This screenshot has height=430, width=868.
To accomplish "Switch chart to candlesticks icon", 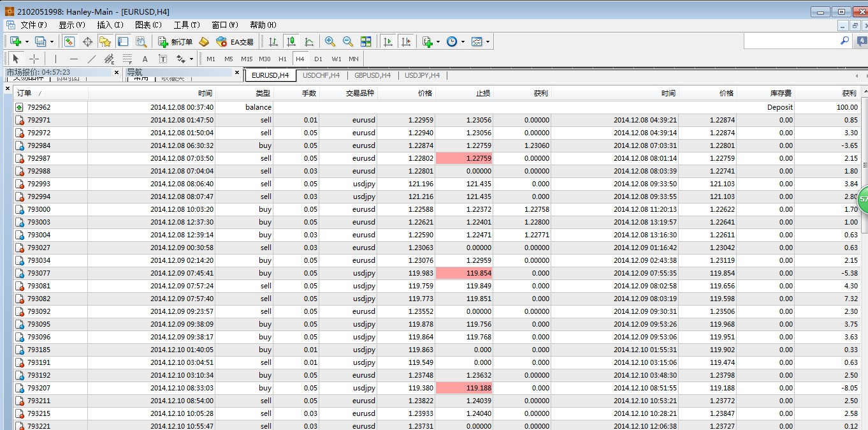I will tap(291, 41).
